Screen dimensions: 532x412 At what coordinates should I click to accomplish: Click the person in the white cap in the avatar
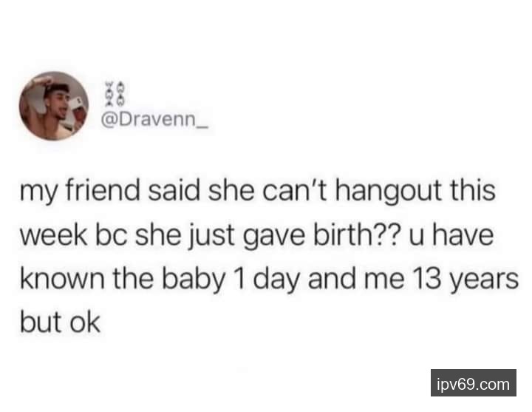click(78, 110)
